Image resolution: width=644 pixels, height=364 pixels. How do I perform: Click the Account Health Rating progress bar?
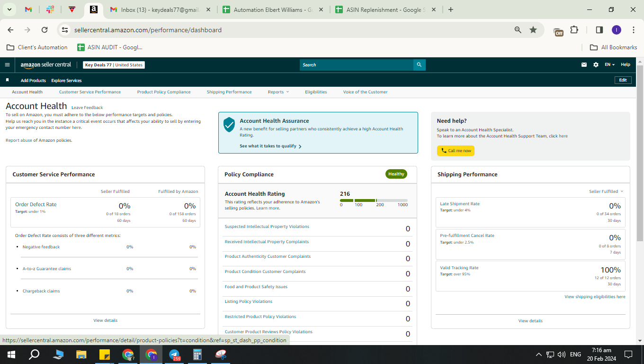[x=374, y=200]
